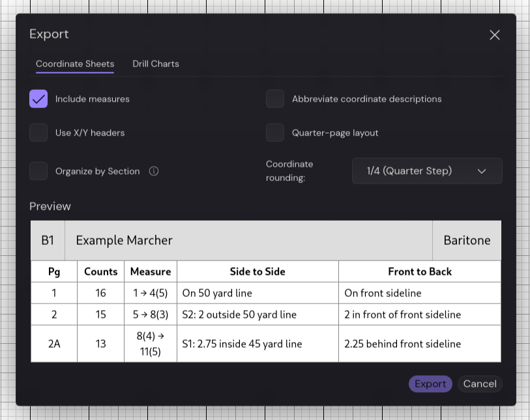This screenshot has height=420, width=530.
Task: Click the Export button
Action: [x=430, y=384]
